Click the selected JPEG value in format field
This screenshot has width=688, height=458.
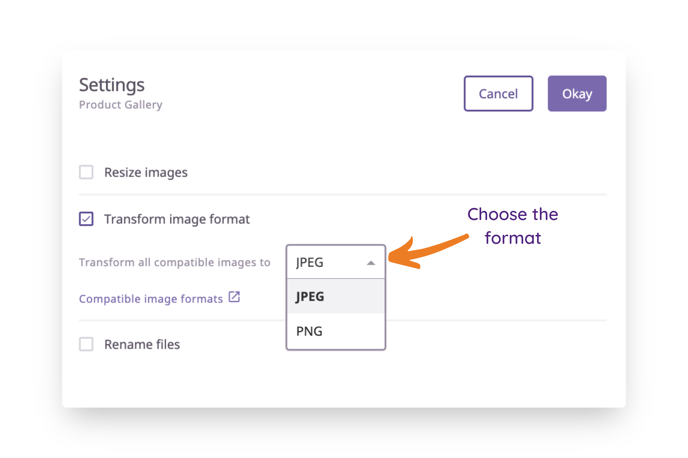click(x=310, y=262)
